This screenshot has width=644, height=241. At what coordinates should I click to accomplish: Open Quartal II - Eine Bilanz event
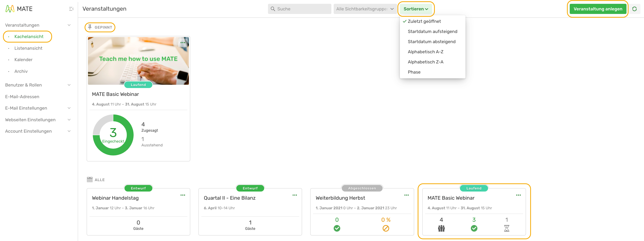(x=230, y=198)
